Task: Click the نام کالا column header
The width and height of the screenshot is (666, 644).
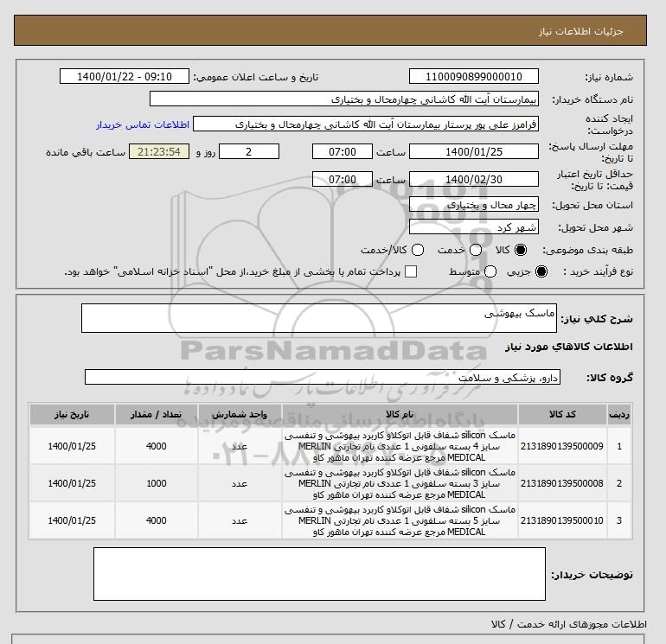Action: (x=400, y=414)
